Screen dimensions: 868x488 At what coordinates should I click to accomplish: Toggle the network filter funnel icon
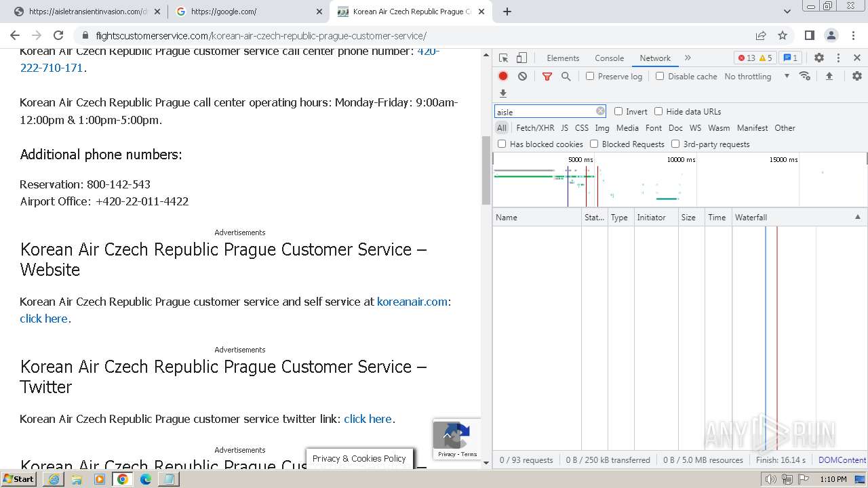(x=547, y=76)
